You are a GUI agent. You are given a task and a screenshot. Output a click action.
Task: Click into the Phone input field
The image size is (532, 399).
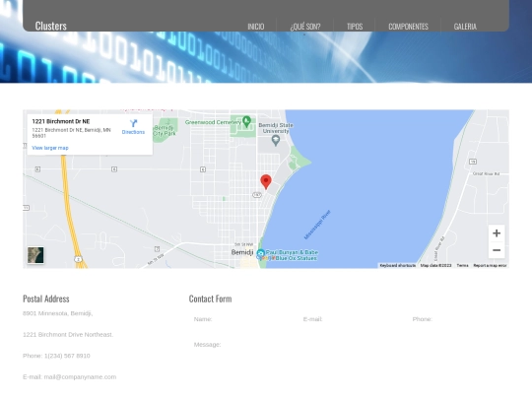459,319
